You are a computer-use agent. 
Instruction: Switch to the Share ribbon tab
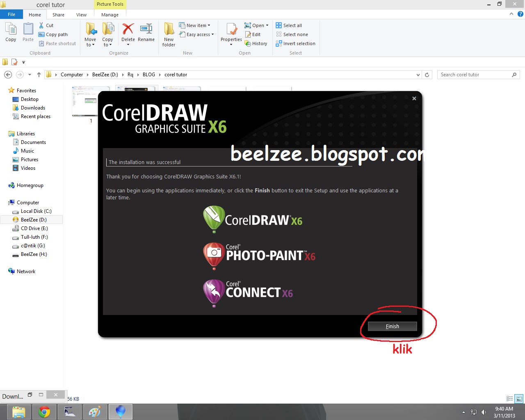58,15
